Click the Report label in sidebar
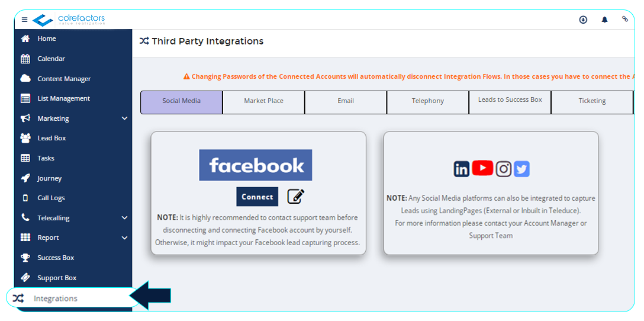This screenshot has width=644, height=321. pos(48,237)
